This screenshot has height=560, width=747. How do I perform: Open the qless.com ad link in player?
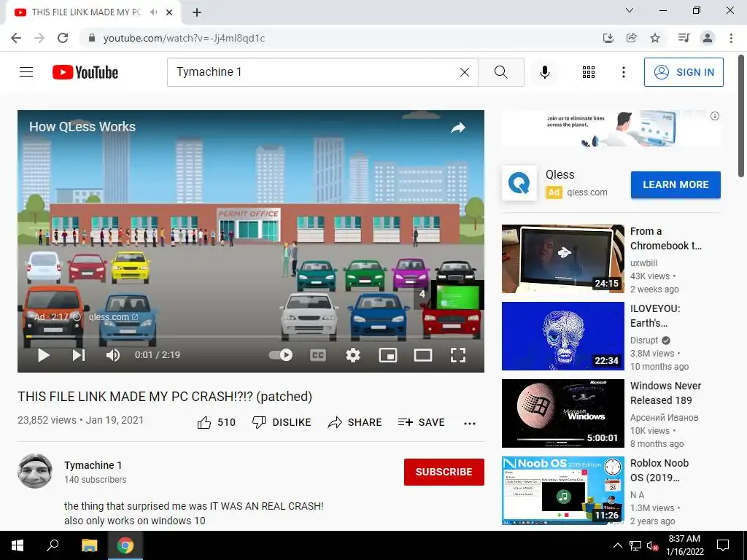click(113, 317)
